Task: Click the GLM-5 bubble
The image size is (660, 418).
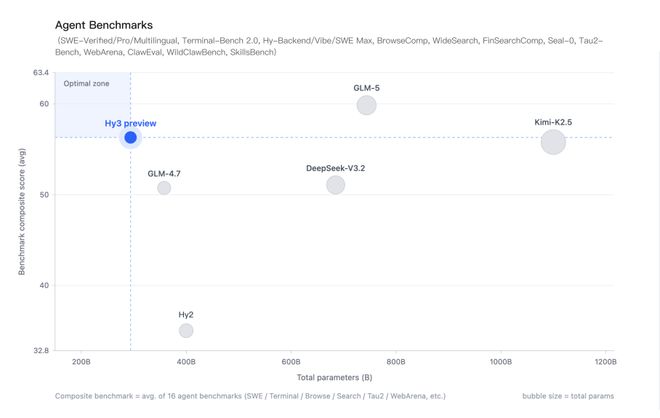Action: point(366,105)
